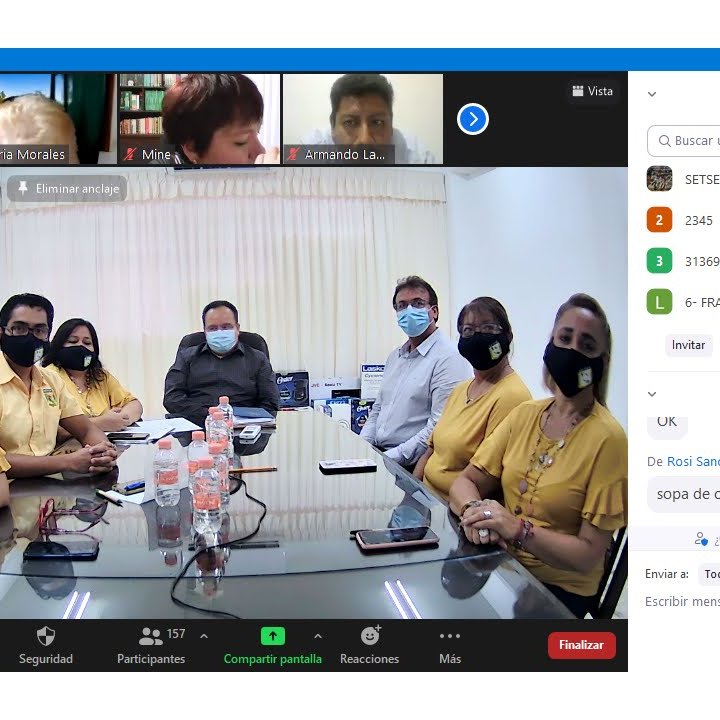Open the Seguridad shield icon
720x720 pixels.
(x=46, y=636)
